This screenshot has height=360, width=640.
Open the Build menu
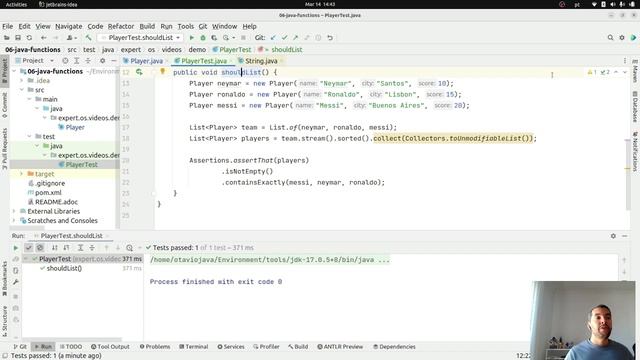(x=147, y=26)
